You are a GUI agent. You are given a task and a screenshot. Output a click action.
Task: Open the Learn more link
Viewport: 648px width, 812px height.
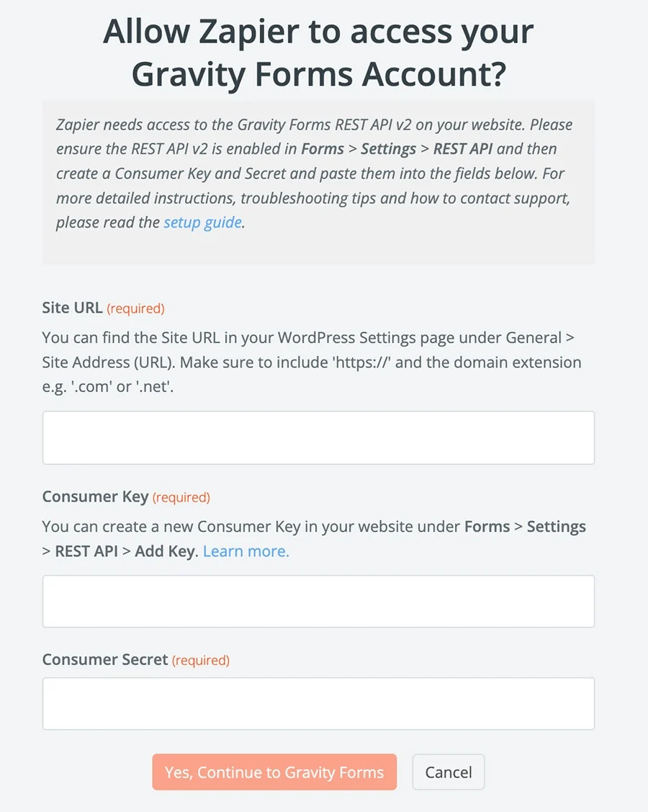[x=246, y=551]
